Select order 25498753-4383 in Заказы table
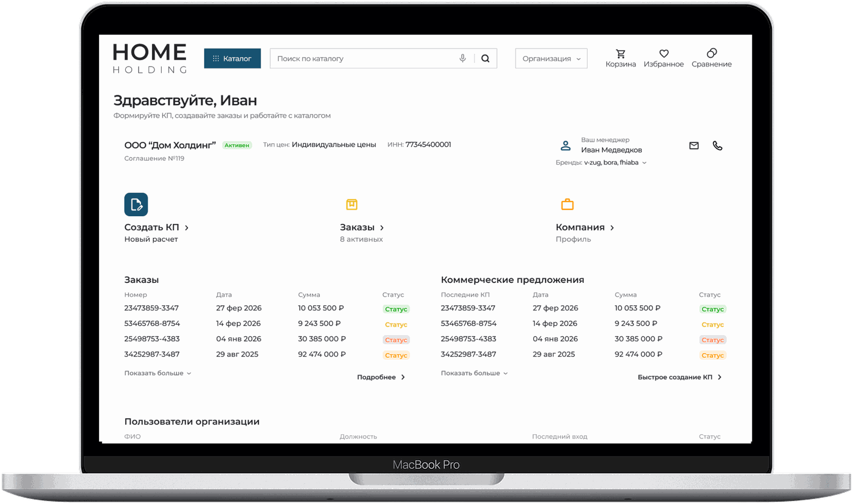The width and height of the screenshot is (853, 504). pos(152,339)
